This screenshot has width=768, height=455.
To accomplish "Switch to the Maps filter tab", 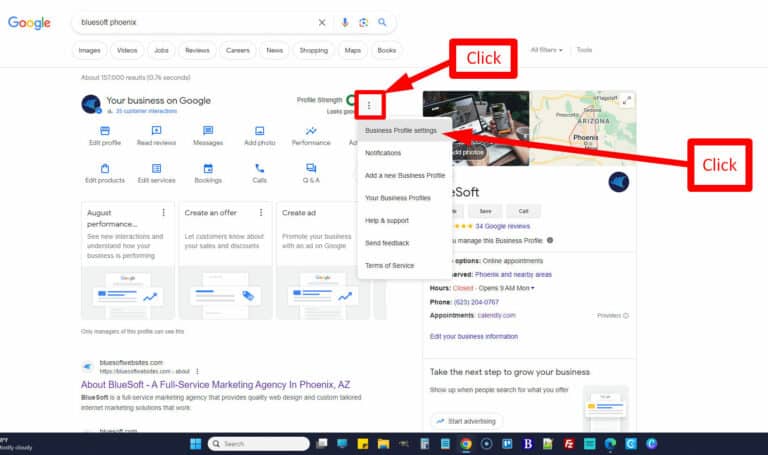I will (x=353, y=50).
